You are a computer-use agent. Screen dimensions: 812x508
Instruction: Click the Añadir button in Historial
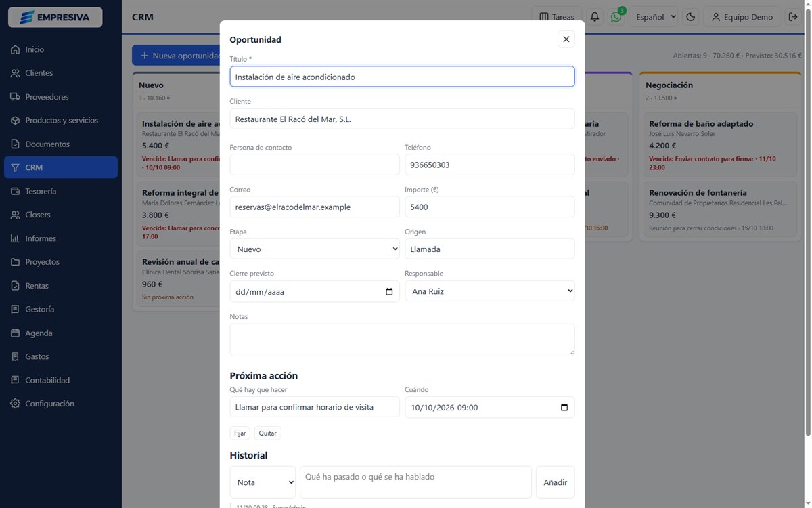[556, 482]
